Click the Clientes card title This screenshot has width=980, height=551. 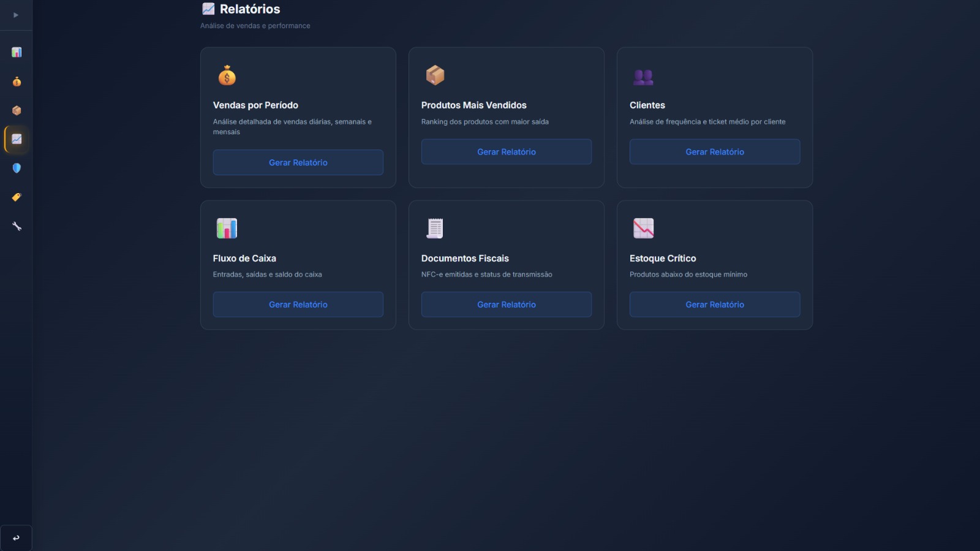(x=647, y=105)
